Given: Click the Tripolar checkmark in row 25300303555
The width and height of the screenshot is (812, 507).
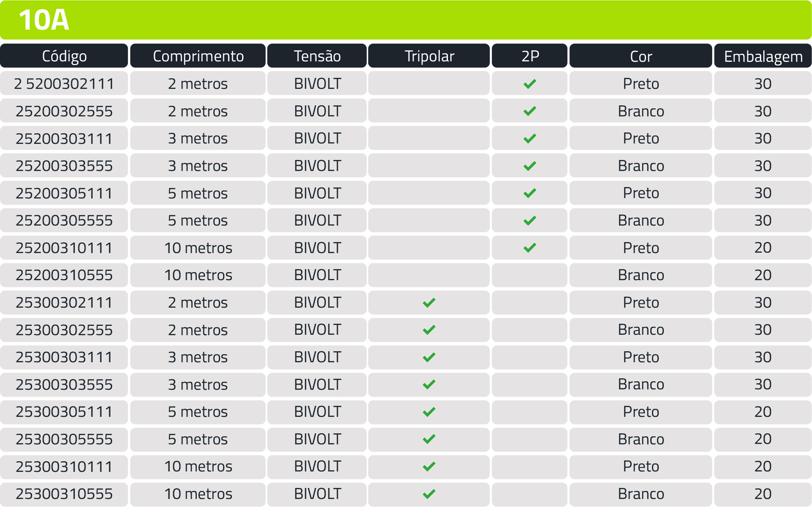Looking at the screenshot, I should [429, 384].
